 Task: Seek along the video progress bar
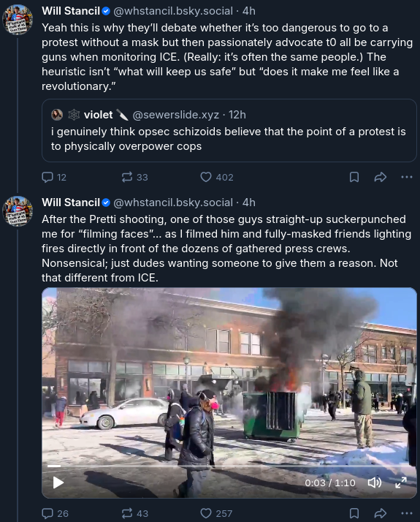point(229,466)
